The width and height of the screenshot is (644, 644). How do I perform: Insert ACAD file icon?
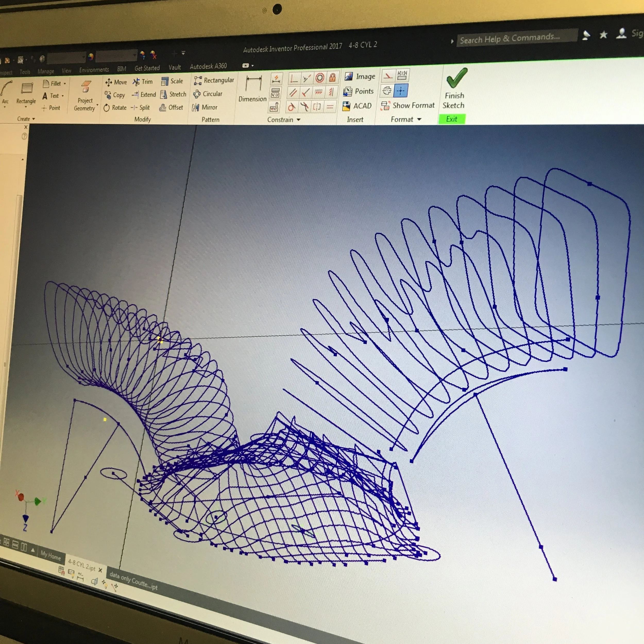click(x=346, y=106)
